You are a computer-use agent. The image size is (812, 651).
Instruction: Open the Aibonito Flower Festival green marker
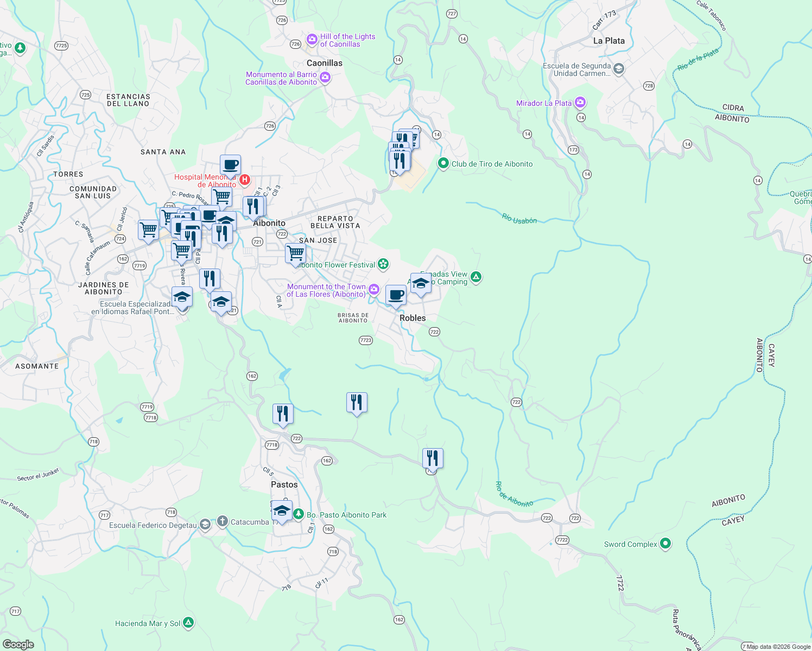point(383,264)
